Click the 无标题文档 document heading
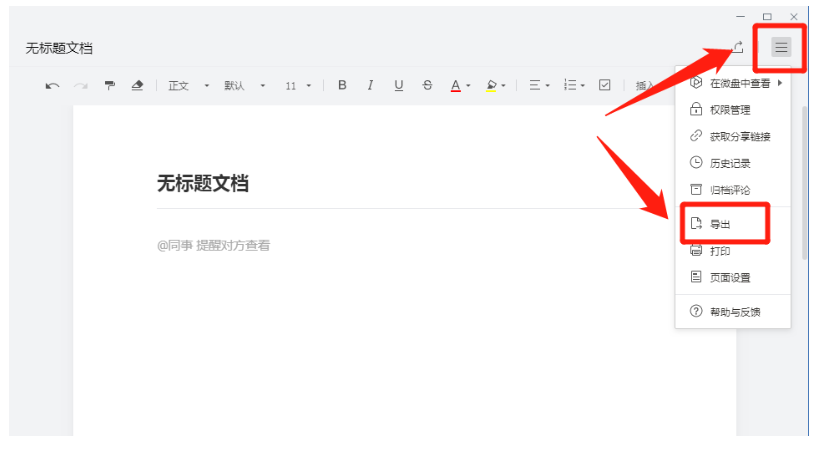Image resolution: width=821 pixels, height=452 pixels. coord(203,184)
